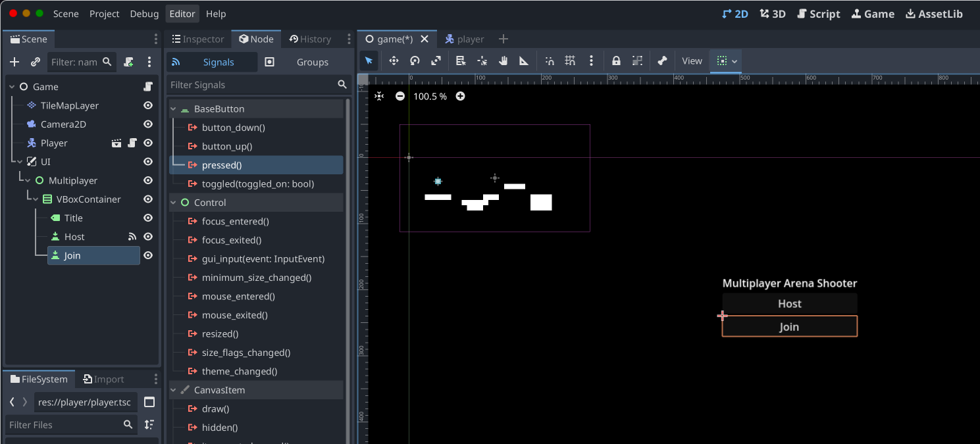Open the Debug menu
Screen dimensions: 980x444
click(144, 14)
